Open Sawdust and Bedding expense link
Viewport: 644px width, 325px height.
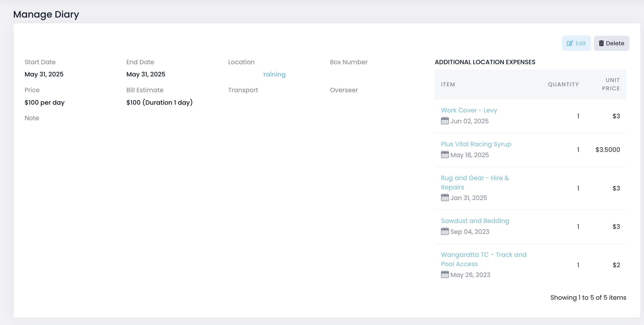pos(475,221)
